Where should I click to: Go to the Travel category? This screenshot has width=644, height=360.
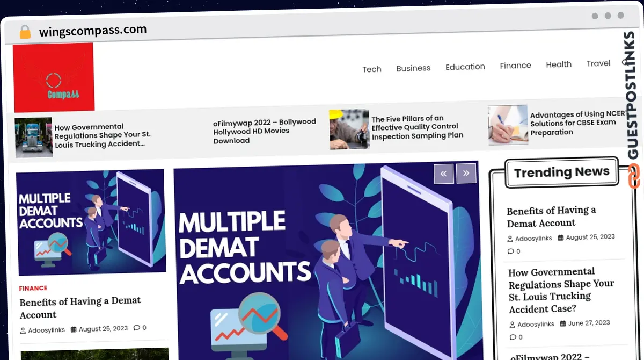598,63
